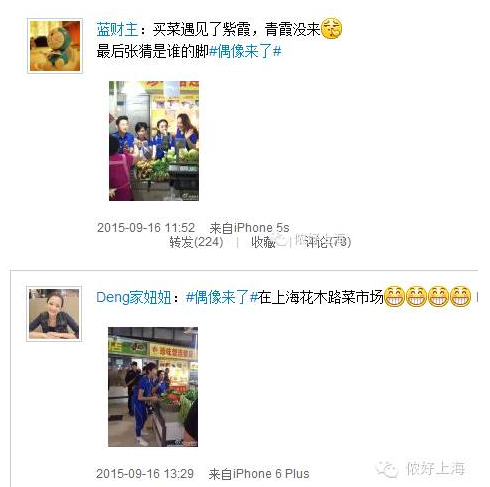
Task: Open 蓝财主's profile avatar
Action: pos(55,46)
